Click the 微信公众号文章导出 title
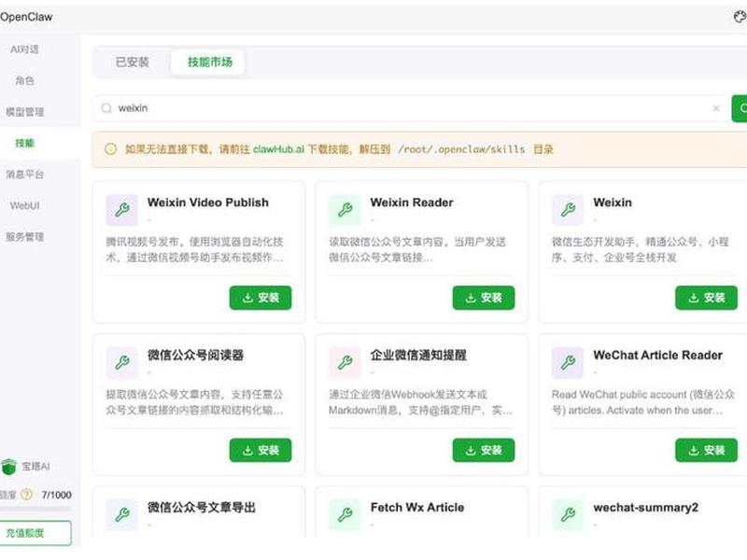The height and width of the screenshot is (560, 747). click(201, 508)
